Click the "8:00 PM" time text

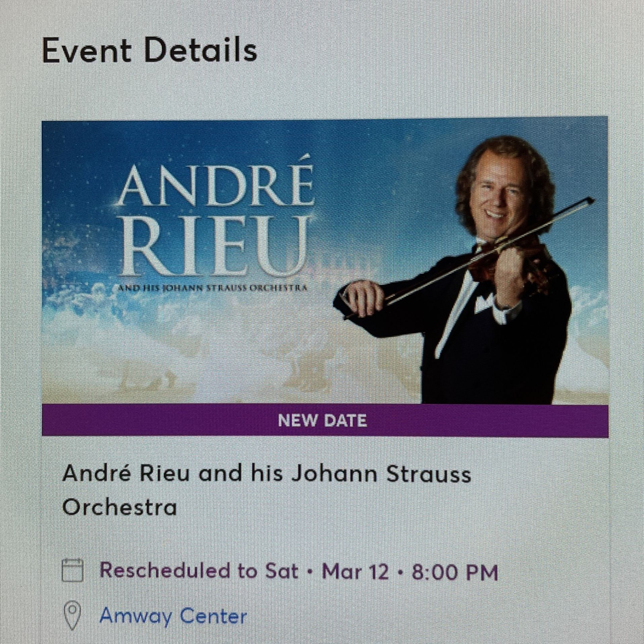click(454, 571)
